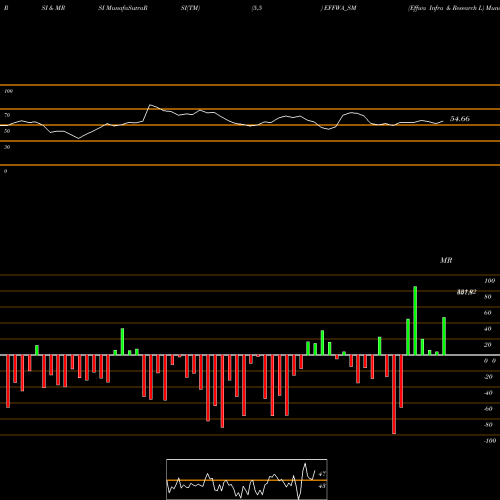
Task: Click the '70' level label on RSI chart
Action: 7,115
